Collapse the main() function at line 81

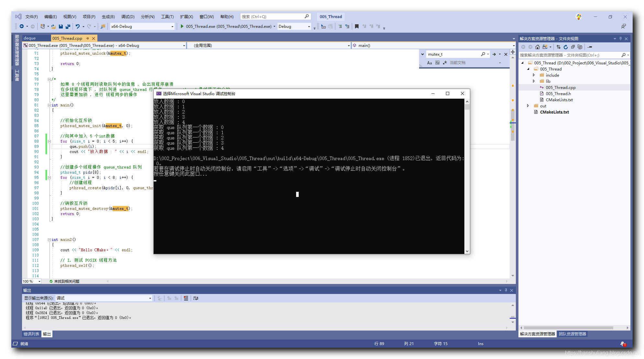(x=49, y=105)
